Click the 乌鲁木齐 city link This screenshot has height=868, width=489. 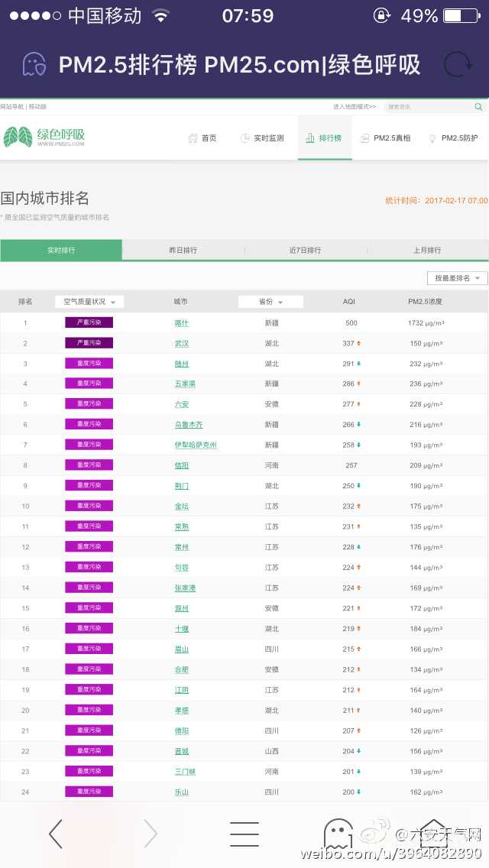[189, 425]
